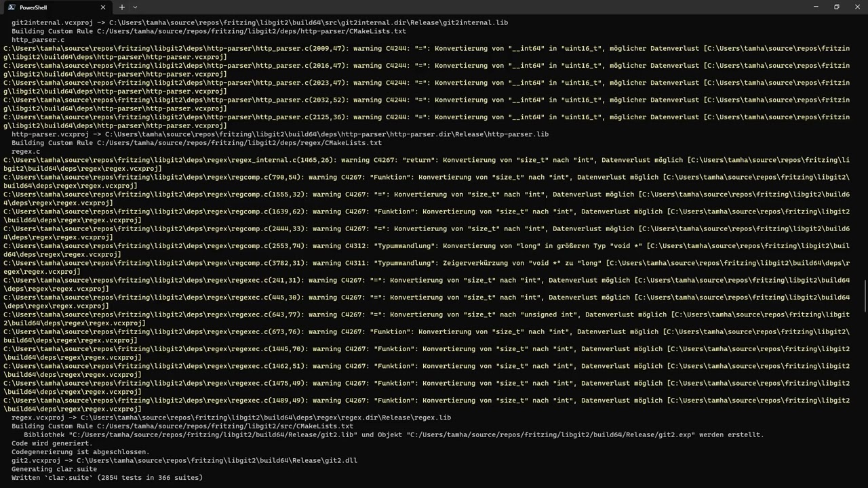Image resolution: width=868 pixels, height=488 pixels.
Task: Maximize the terminal window
Action: pyautogui.click(x=837, y=7)
